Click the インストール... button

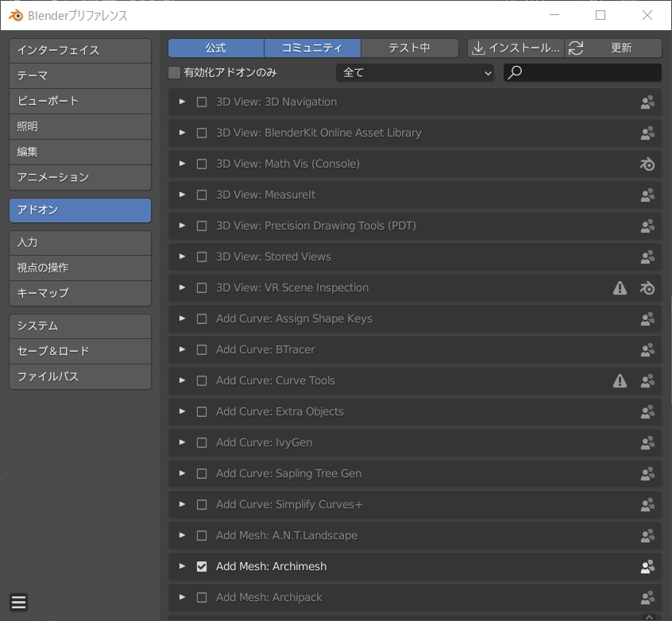point(516,48)
